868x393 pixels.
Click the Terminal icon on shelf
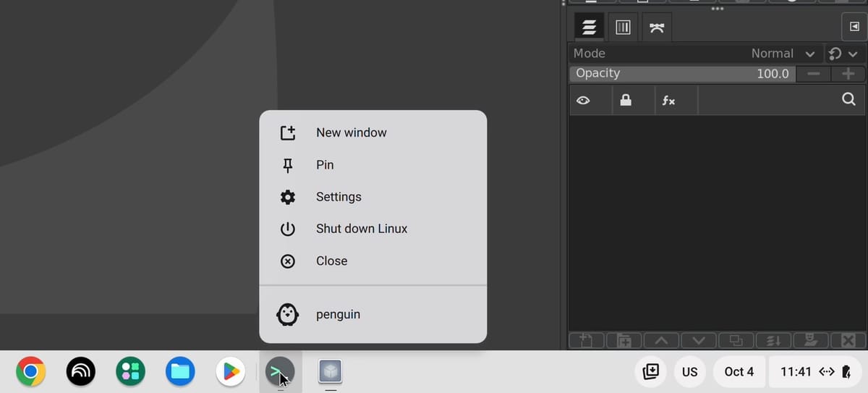click(280, 372)
